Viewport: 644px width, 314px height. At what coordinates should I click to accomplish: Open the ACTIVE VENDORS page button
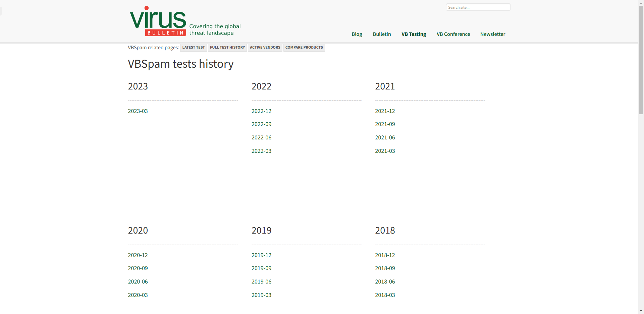[265, 48]
